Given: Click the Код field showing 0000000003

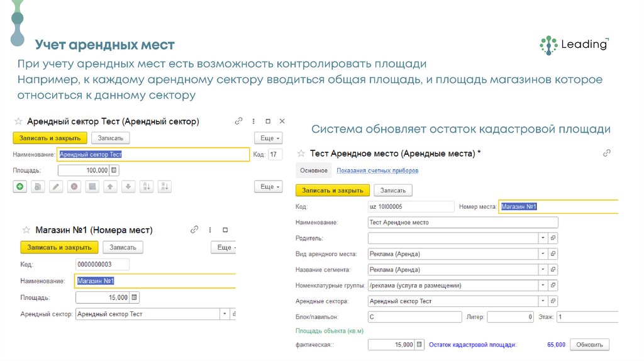Looking at the screenshot, I should (103, 264).
